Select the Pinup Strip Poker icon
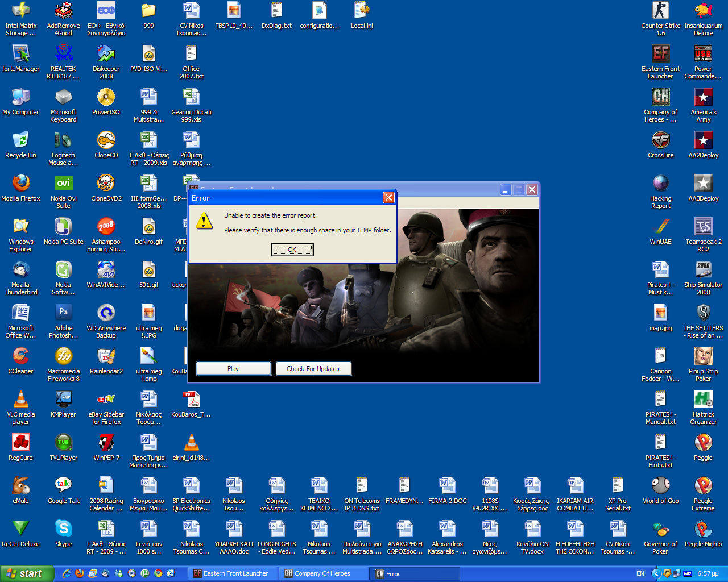728x582 pixels. 704,364
